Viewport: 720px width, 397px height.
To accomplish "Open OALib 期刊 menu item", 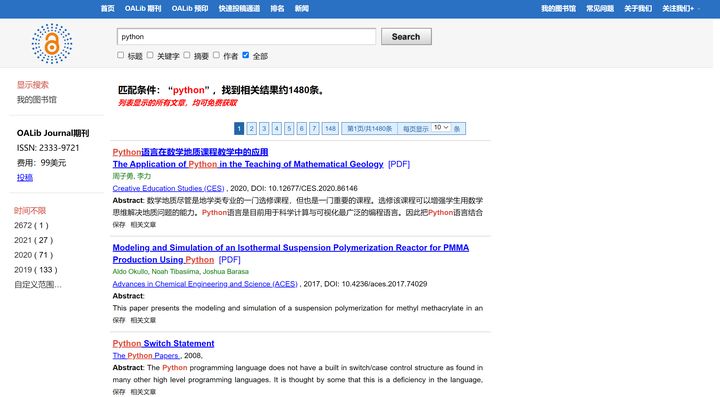I will tap(143, 8).
